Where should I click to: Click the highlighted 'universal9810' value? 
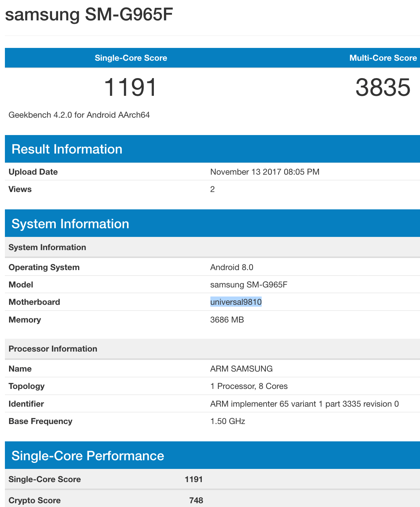236,302
